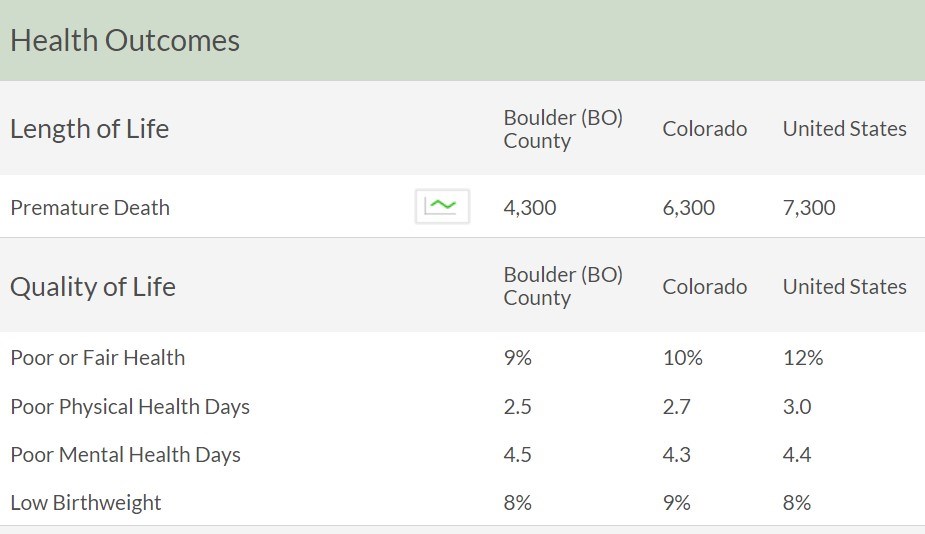This screenshot has width=925, height=534.
Task: Open the Poor Physical Health Days measure
Action: click(x=130, y=407)
